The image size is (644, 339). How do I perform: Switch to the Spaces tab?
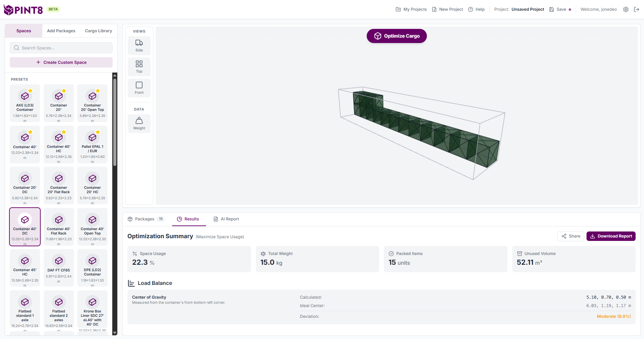pyautogui.click(x=24, y=31)
